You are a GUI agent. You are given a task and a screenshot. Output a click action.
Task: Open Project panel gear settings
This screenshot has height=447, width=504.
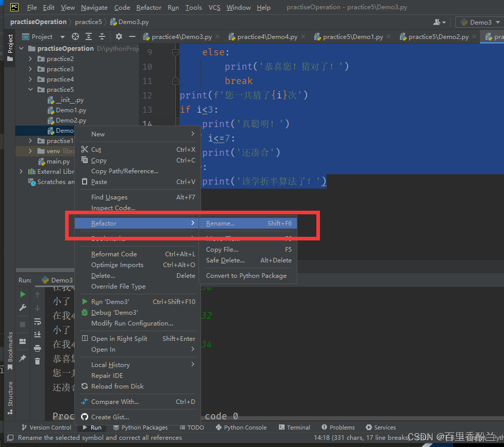pos(119,36)
